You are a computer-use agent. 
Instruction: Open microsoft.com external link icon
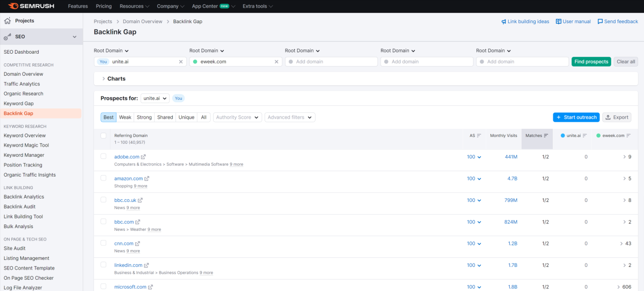(150, 287)
